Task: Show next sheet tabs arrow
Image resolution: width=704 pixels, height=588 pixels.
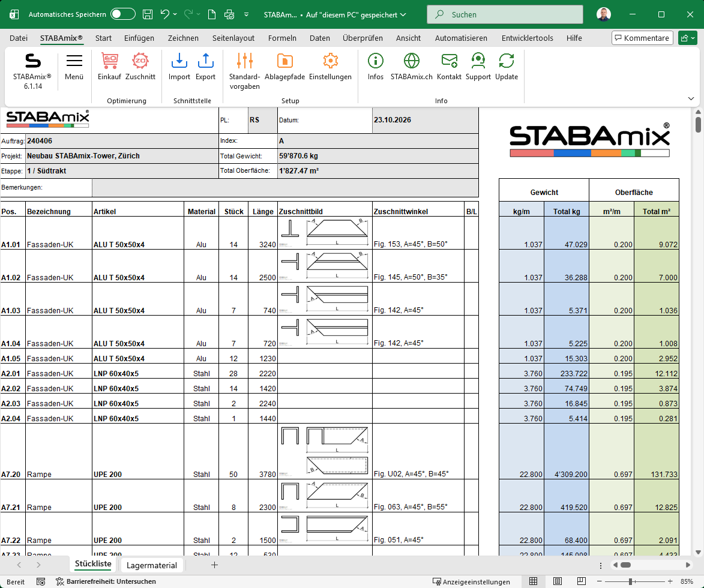Action: tap(38, 565)
